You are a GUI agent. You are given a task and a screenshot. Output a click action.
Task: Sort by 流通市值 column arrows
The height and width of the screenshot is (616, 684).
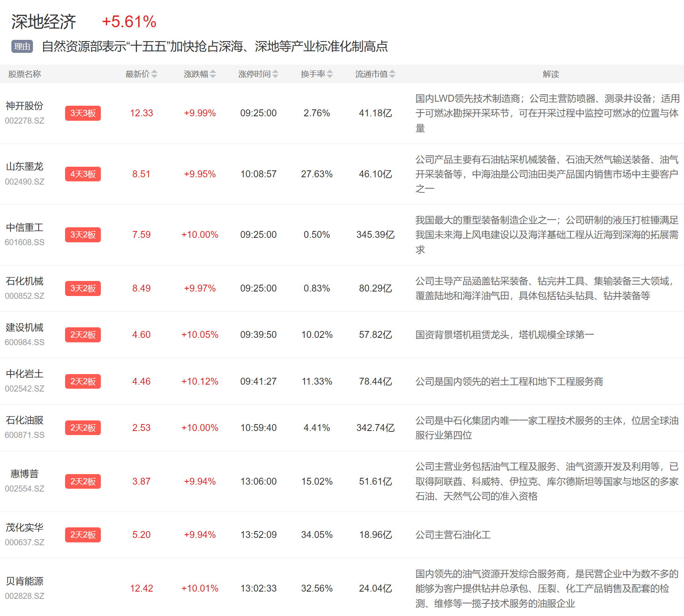point(392,74)
